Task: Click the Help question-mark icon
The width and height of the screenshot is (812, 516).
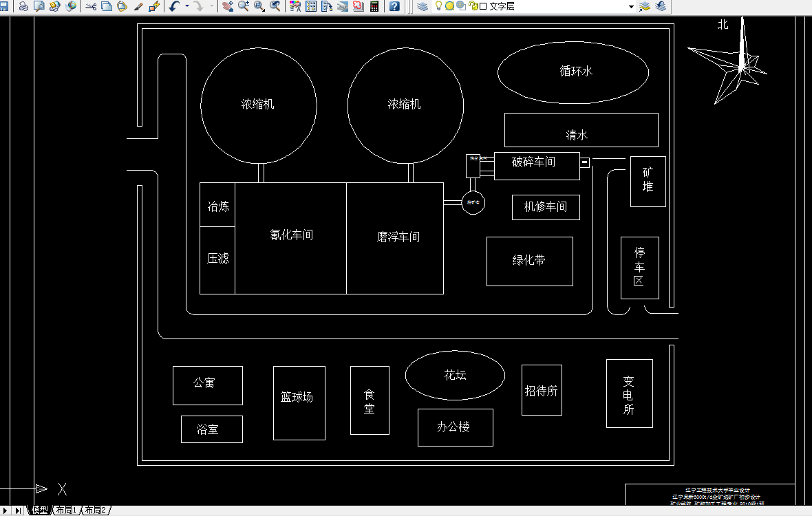Action: [x=394, y=7]
